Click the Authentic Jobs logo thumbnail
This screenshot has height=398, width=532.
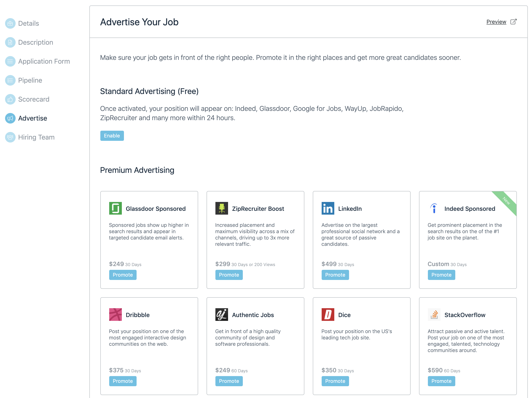pyautogui.click(x=222, y=315)
